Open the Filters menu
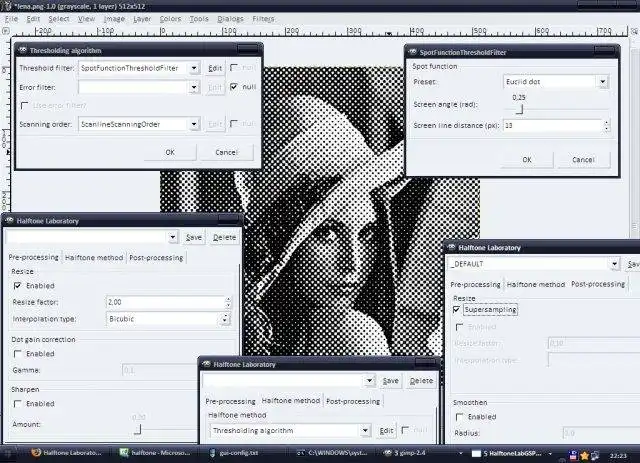 tap(263, 19)
